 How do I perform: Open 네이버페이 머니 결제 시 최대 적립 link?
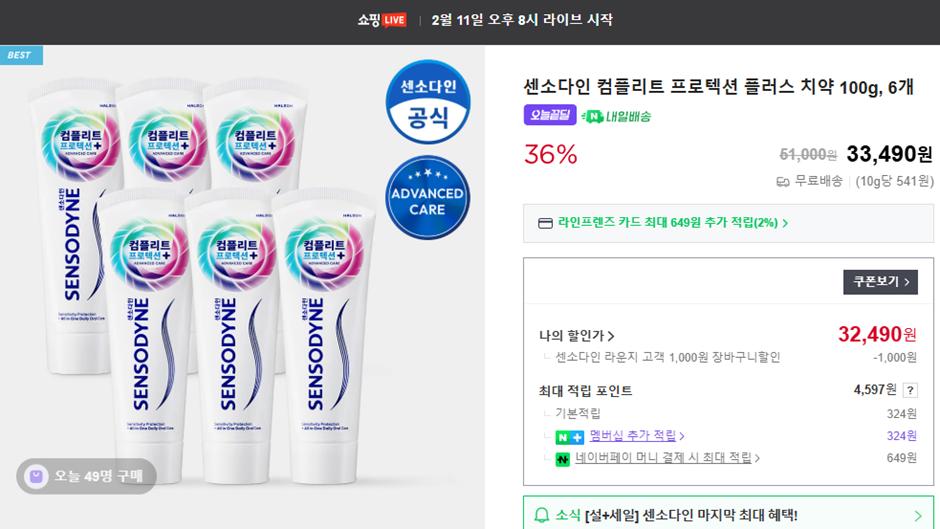coord(667,458)
